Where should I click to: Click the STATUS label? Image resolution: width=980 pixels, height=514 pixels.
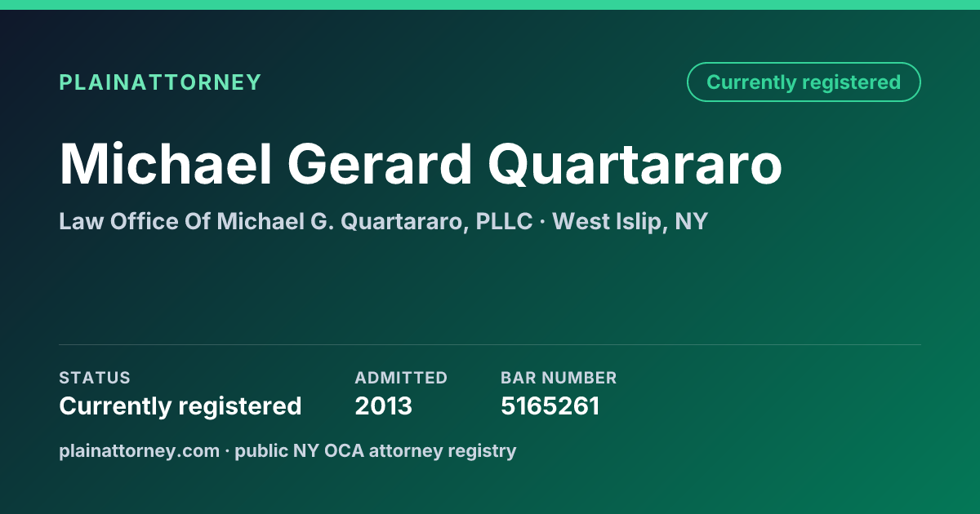click(x=95, y=378)
